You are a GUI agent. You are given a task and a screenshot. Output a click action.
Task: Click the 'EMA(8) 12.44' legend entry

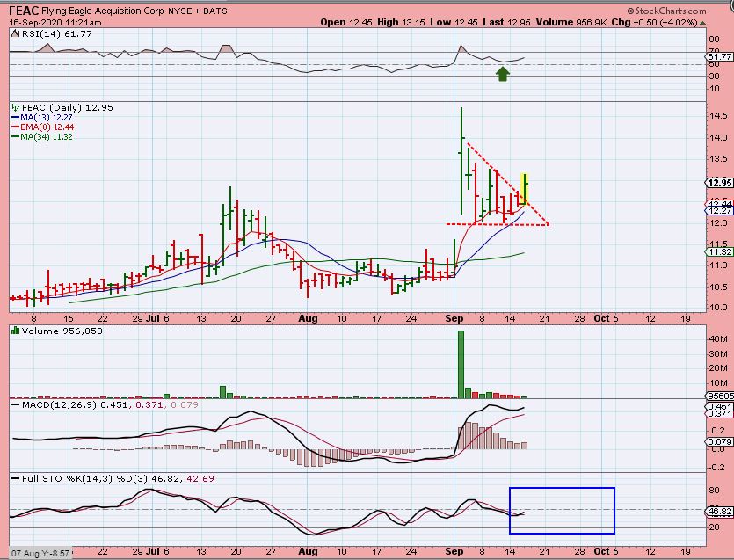47,127
